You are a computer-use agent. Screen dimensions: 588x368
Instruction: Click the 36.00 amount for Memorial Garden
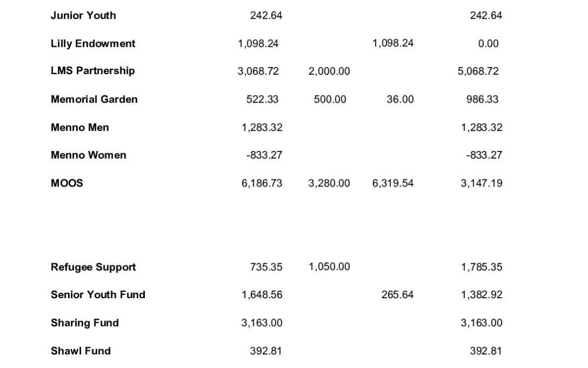point(400,99)
